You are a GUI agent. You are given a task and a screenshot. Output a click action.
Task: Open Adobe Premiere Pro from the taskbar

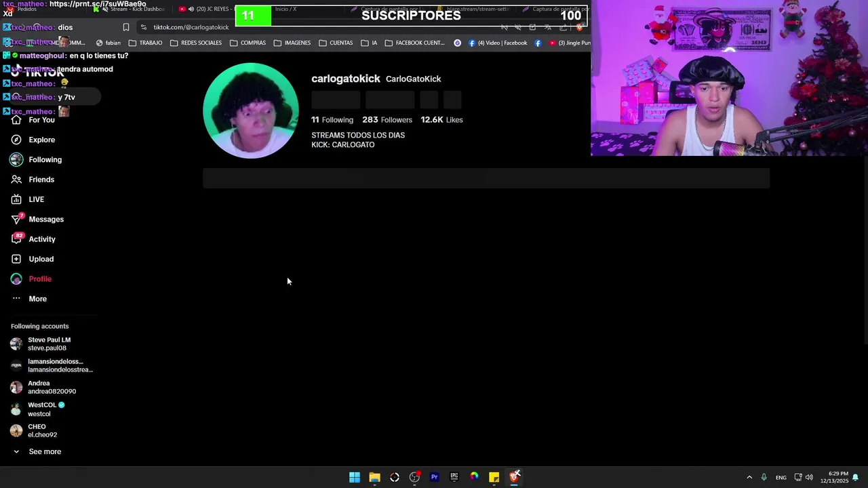[x=434, y=477]
